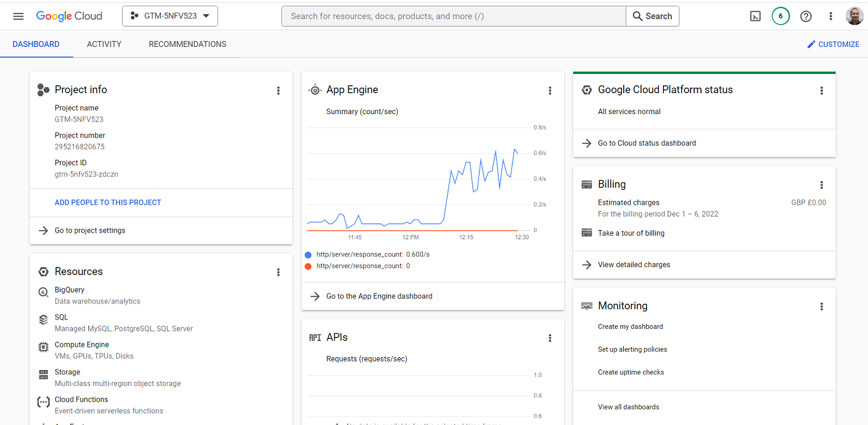Open App Engine card options menu
Screen dimensions: 868x425
pos(550,91)
